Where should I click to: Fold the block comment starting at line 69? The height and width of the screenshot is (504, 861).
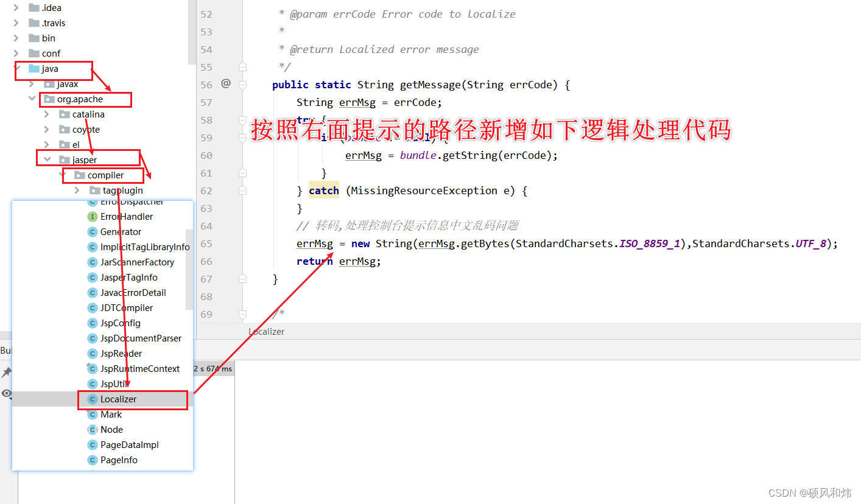(243, 314)
